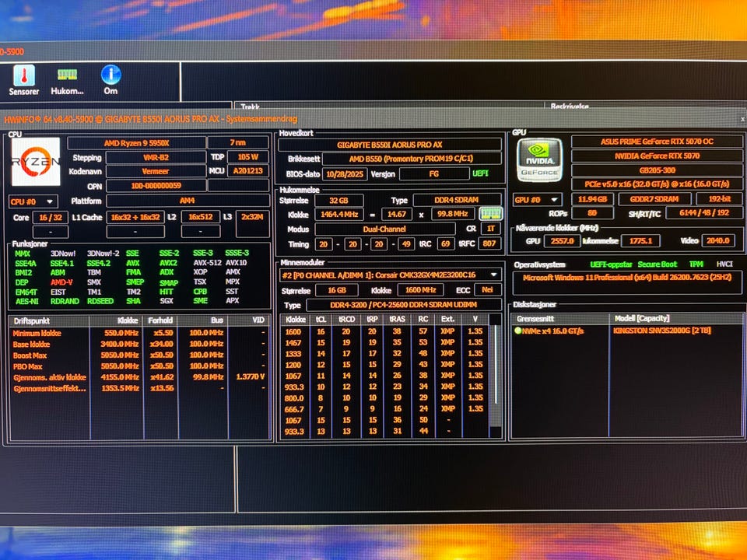Select the GIGABYTE B550I AORUS PRO AX field
Viewport: 747px width, 560px height.
click(x=390, y=145)
